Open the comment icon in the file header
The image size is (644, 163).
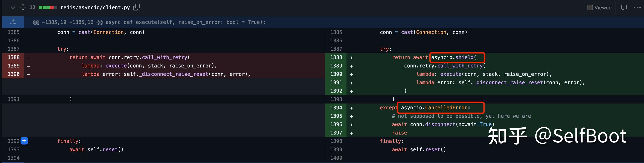624,7
